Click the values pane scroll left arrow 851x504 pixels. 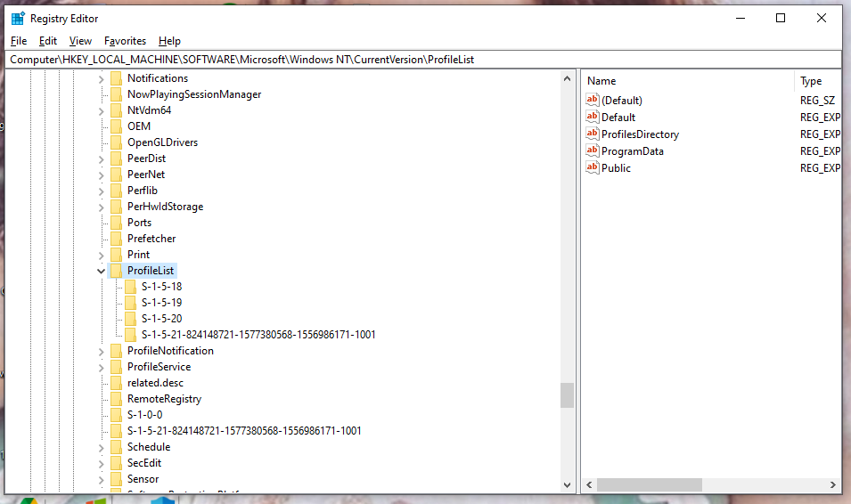click(589, 485)
